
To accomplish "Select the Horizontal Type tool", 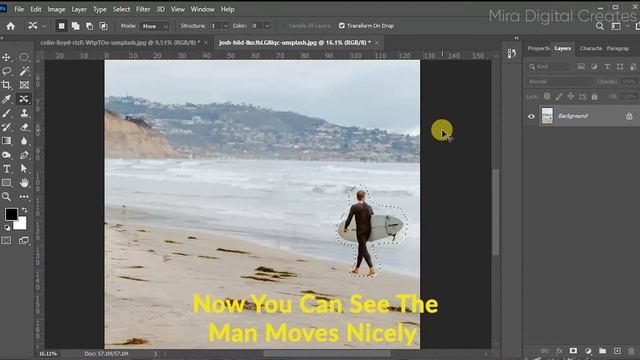I will tap(7, 169).
